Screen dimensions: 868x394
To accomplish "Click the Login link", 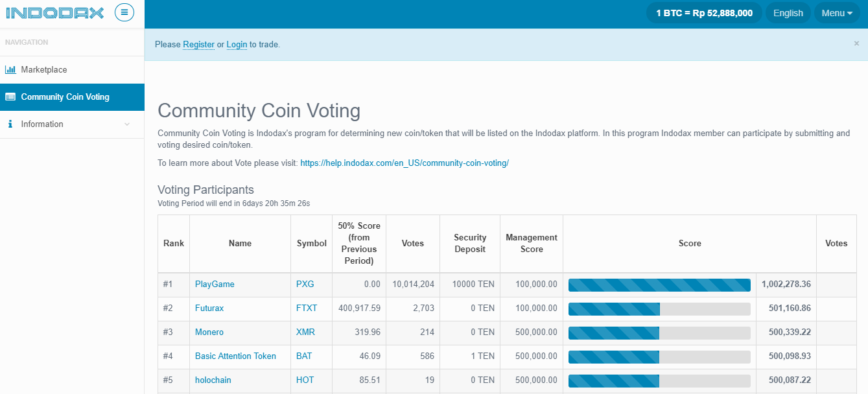I will tap(237, 45).
